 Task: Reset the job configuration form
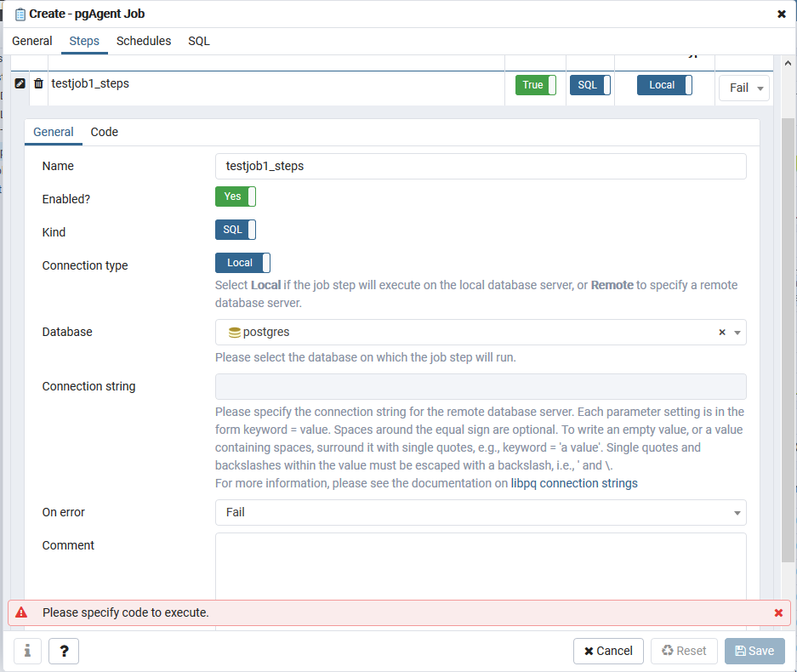coord(684,651)
